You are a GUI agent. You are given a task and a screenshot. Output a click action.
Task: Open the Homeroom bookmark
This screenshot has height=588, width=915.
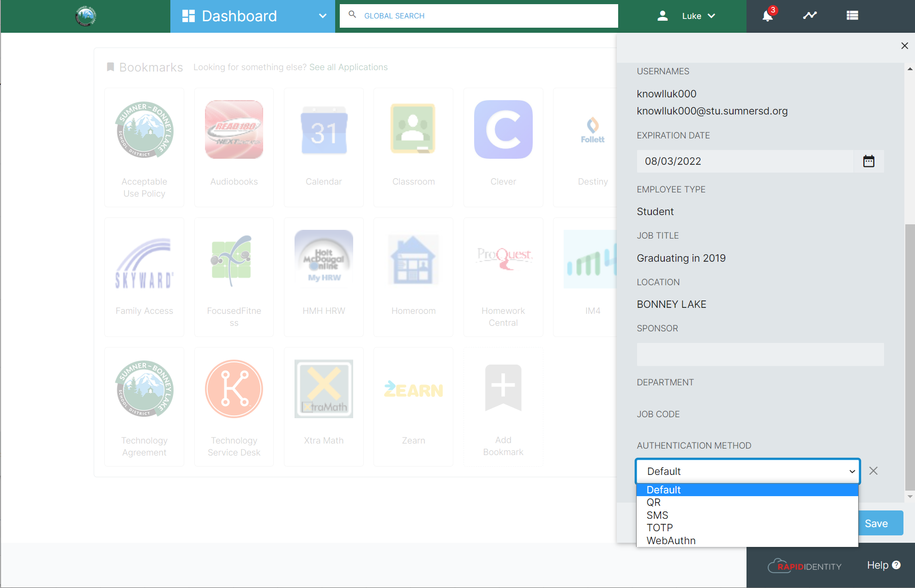pos(413,277)
